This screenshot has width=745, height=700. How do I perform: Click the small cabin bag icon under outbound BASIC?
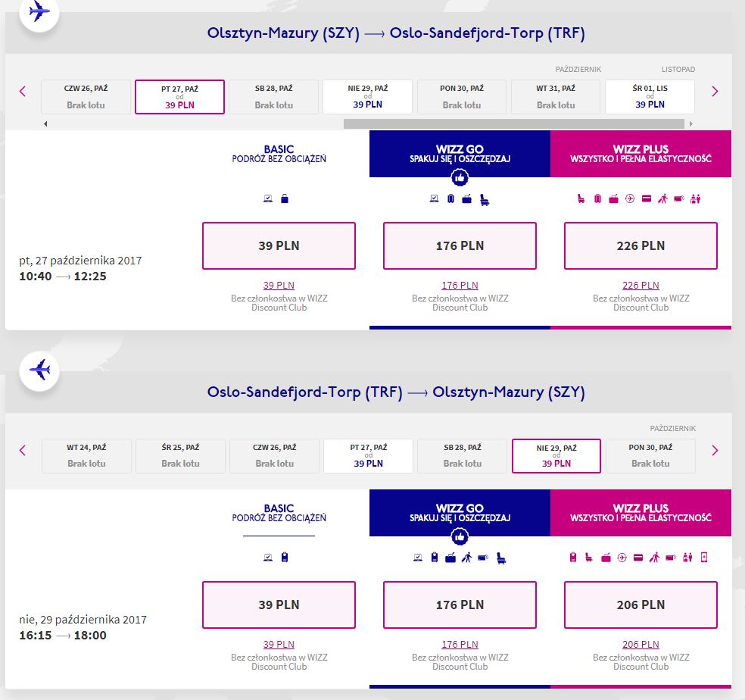pyautogui.click(x=285, y=198)
